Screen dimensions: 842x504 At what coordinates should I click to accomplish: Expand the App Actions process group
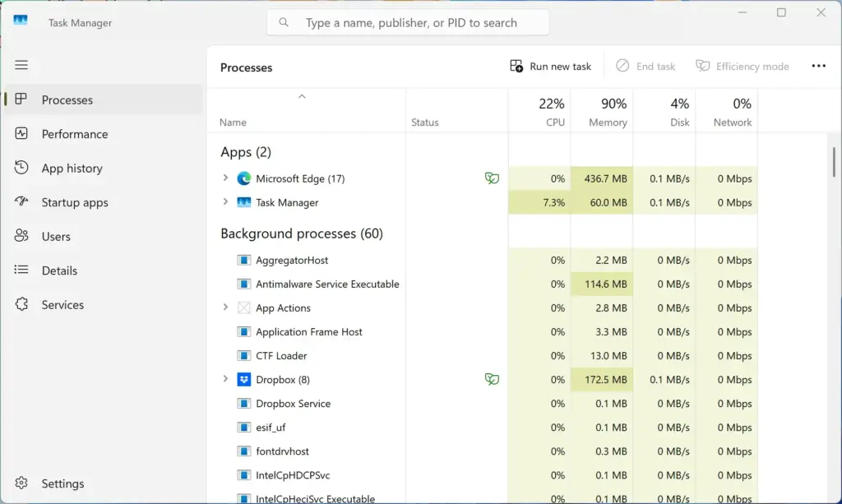(225, 307)
